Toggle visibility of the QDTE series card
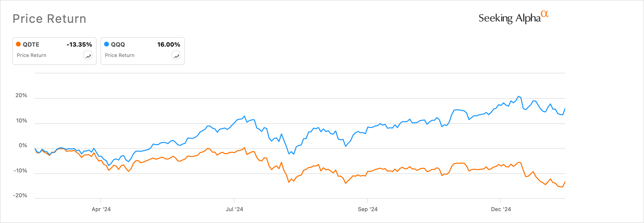 pos(54,51)
